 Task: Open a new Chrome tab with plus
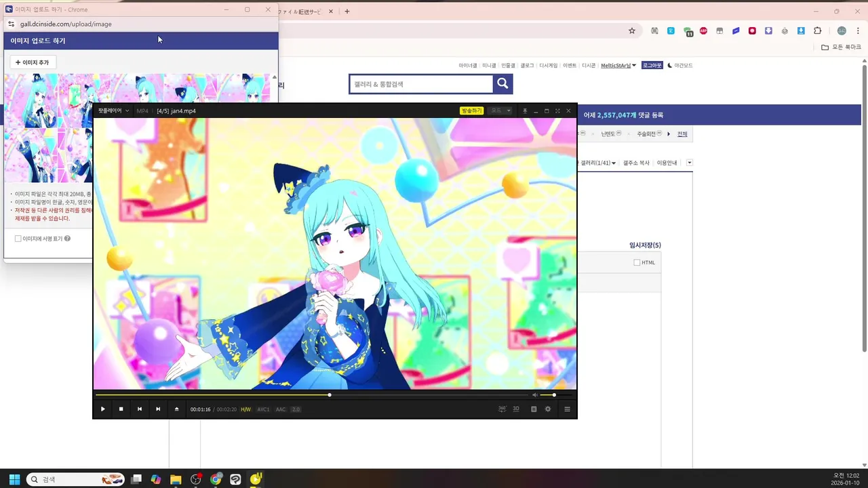[x=347, y=12]
